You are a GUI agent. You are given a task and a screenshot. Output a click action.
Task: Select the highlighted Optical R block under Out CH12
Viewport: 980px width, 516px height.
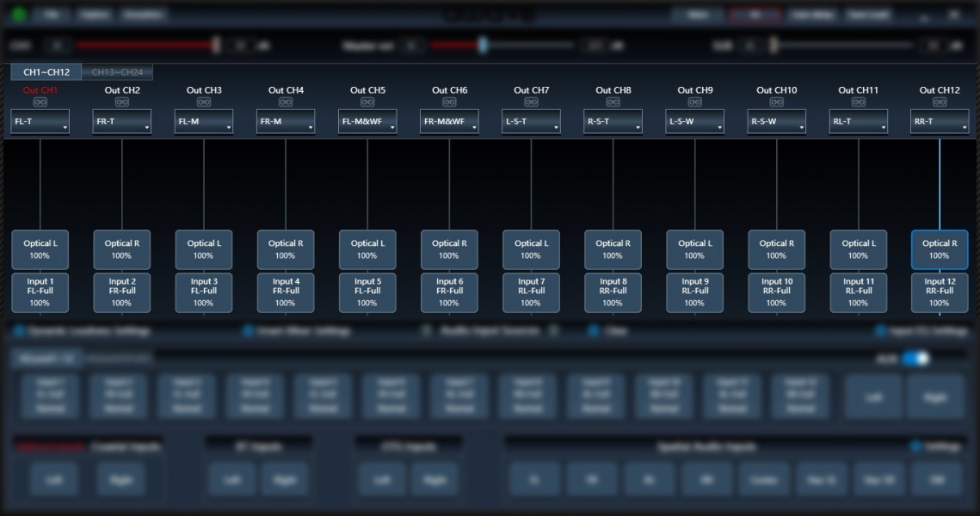tap(940, 249)
